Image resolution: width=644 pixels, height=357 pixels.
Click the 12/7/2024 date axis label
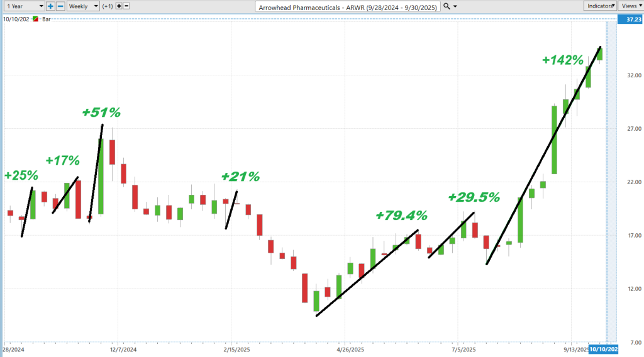pos(123,349)
